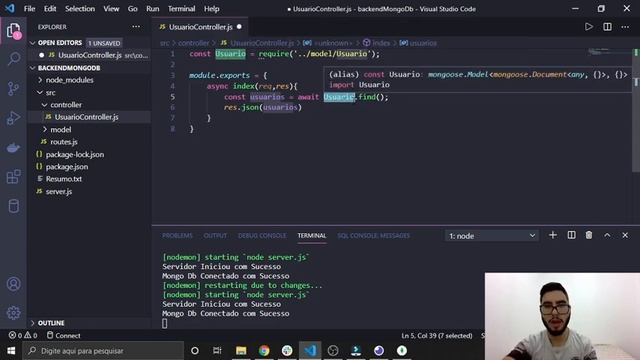Split the terminal panel

(x=571, y=235)
